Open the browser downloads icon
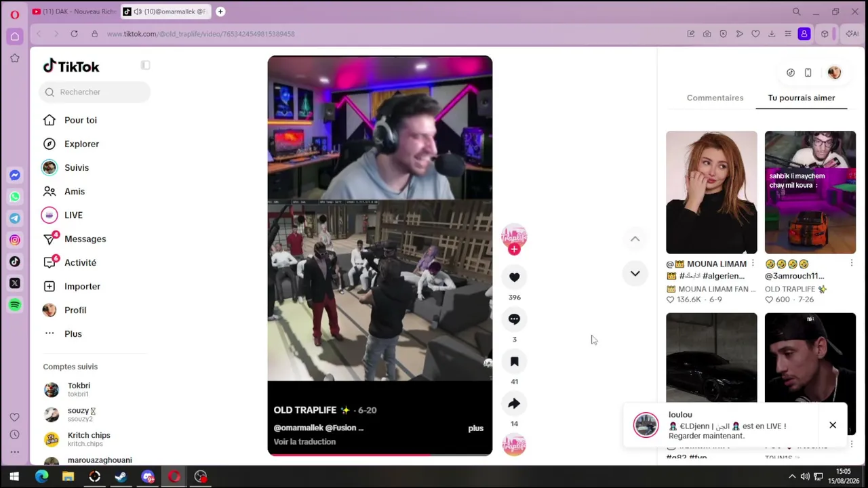Image resolution: width=868 pixels, height=488 pixels. [x=772, y=34]
